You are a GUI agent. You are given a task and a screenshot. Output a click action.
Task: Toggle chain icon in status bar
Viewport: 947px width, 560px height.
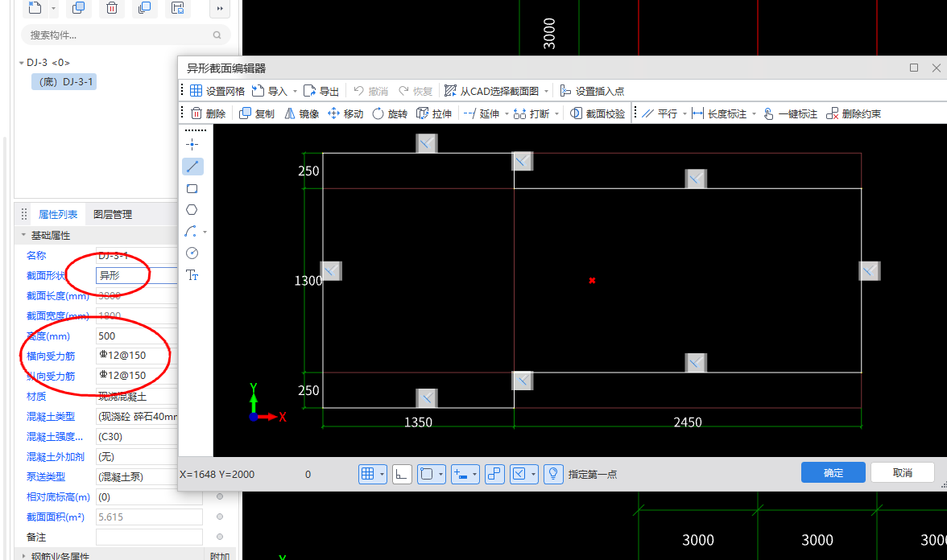[494, 475]
